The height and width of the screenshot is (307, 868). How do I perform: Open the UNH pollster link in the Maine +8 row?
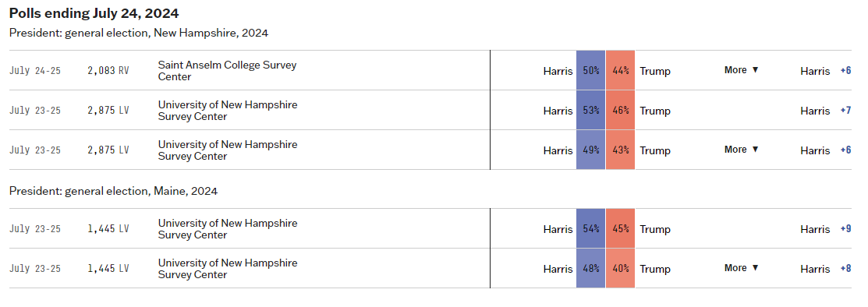click(228, 269)
